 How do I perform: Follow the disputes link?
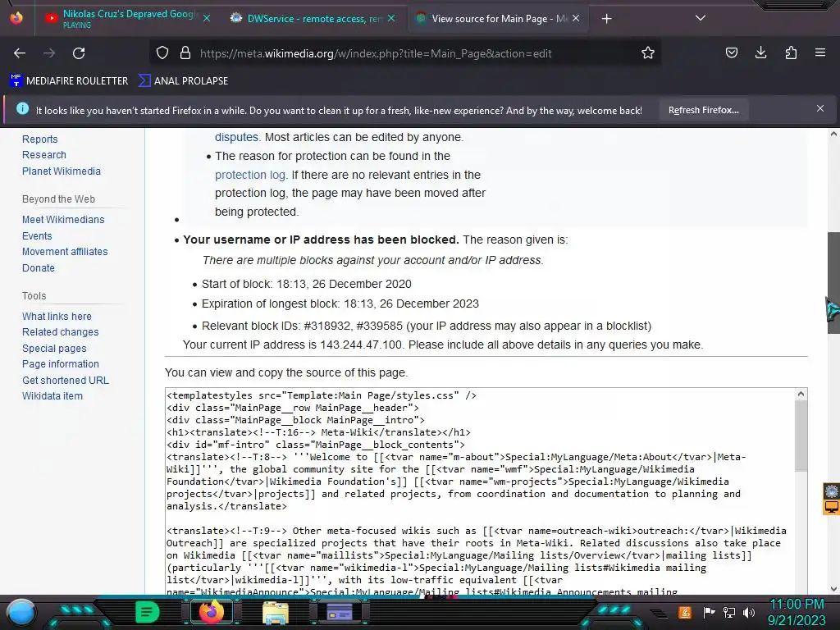coord(236,137)
